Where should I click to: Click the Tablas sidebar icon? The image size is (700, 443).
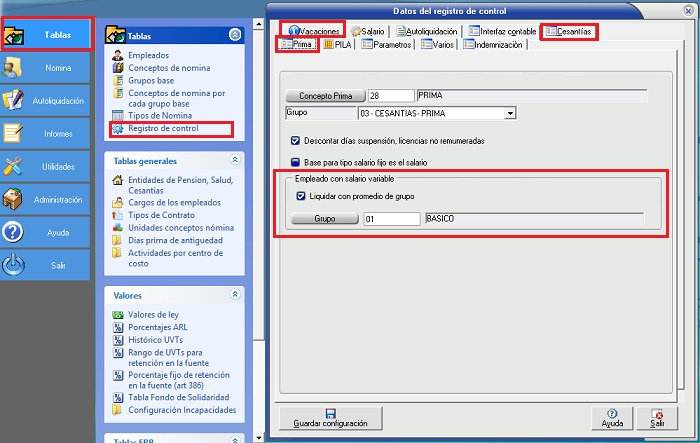tap(14, 35)
